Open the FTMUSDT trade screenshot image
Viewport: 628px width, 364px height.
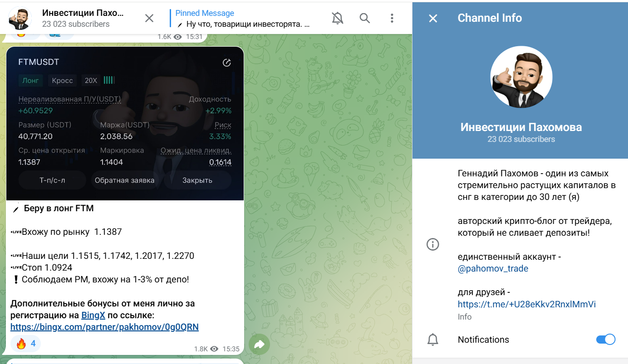coord(125,123)
